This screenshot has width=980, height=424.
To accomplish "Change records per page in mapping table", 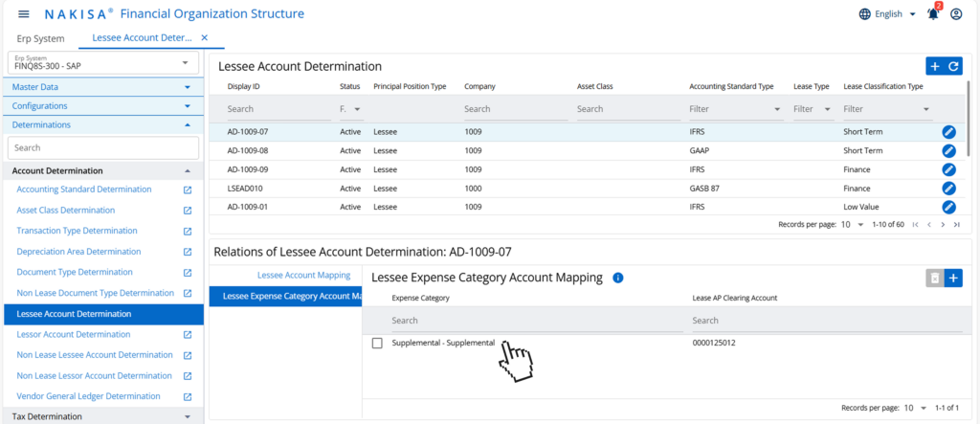I will point(916,408).
